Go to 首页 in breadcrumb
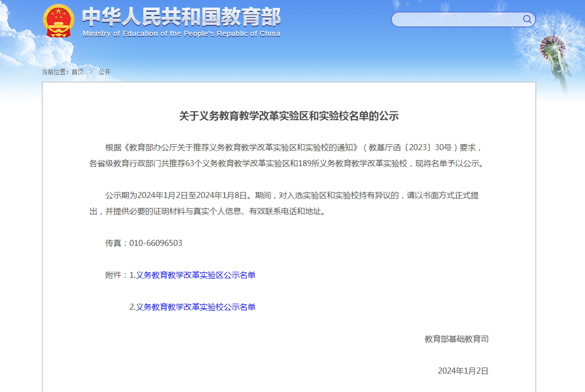 77,72
